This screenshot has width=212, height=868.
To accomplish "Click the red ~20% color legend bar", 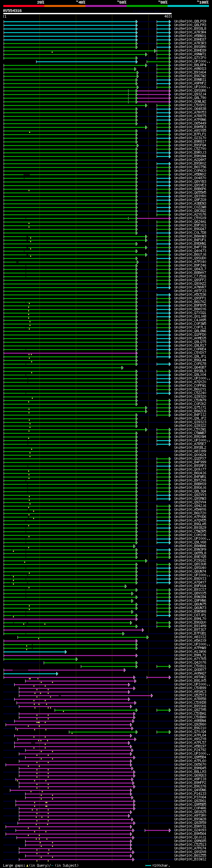I will pyautogui.click(x=24, y=6).
